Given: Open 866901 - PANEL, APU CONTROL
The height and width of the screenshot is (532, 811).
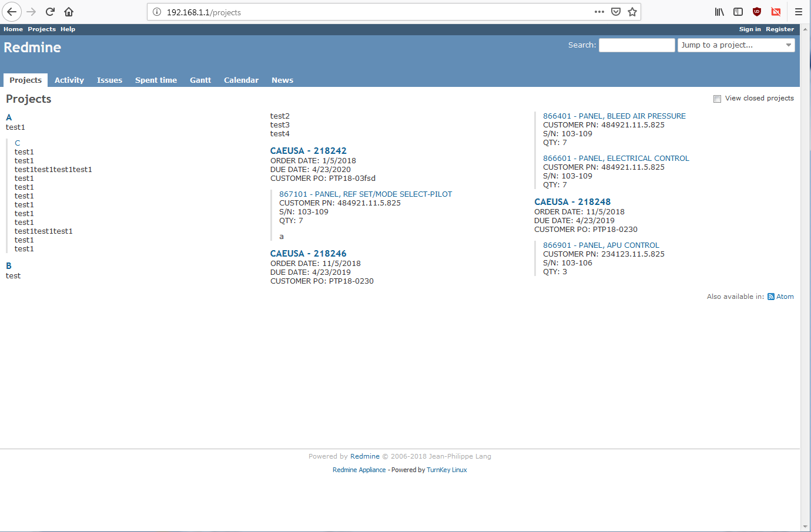Looking at the screenshot, I should (601, 245).
